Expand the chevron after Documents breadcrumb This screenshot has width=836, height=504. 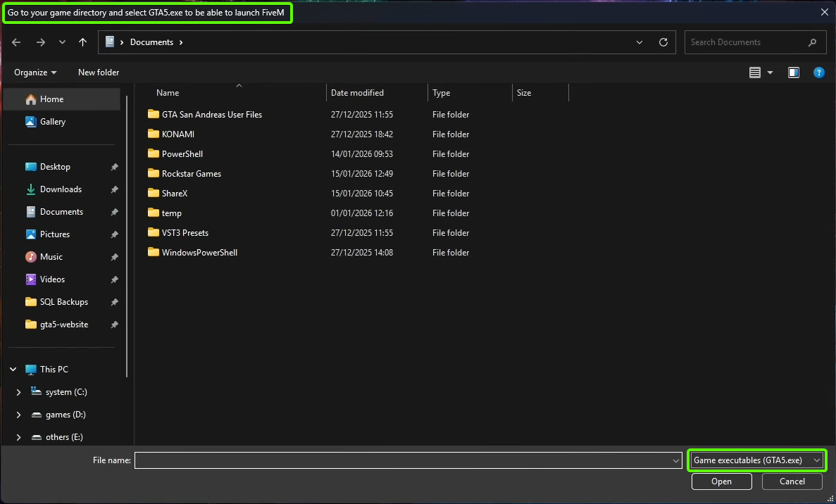coord(181,42)
